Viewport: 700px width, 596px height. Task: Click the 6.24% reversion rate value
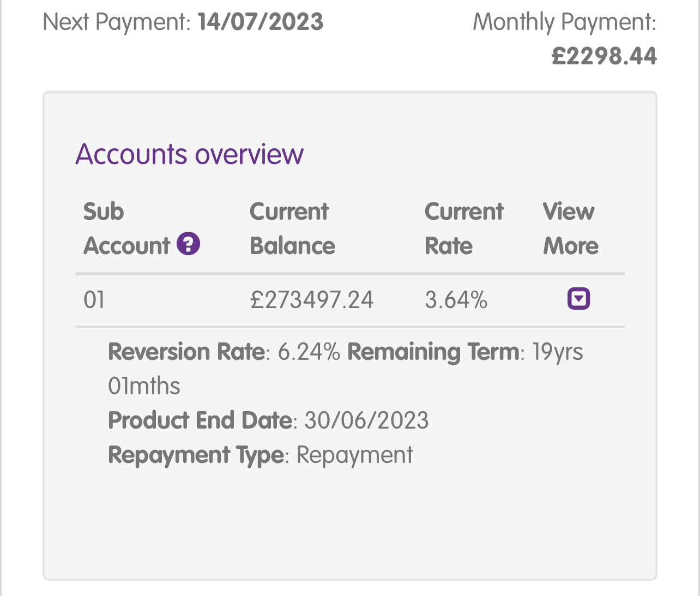click(309, 352)
